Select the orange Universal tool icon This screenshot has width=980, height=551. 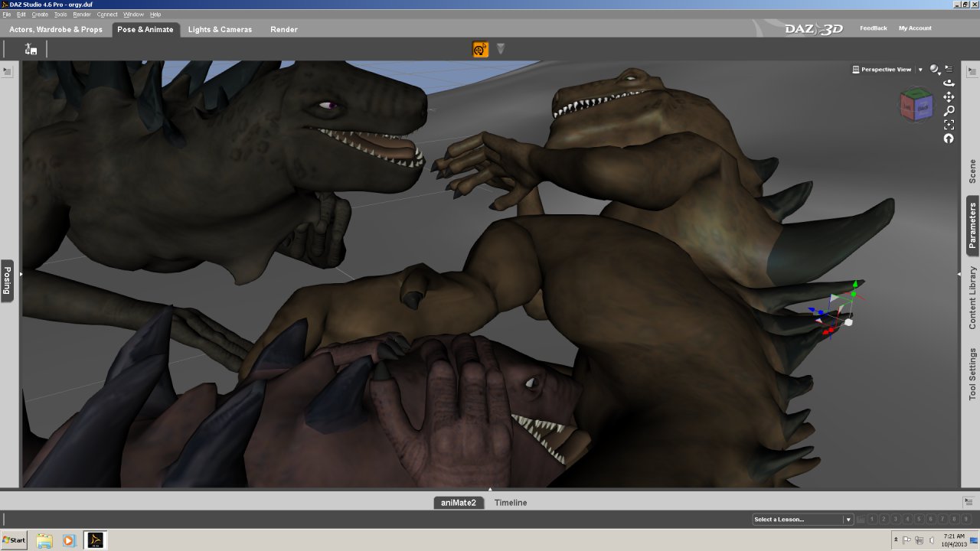[x=481, y=50]
